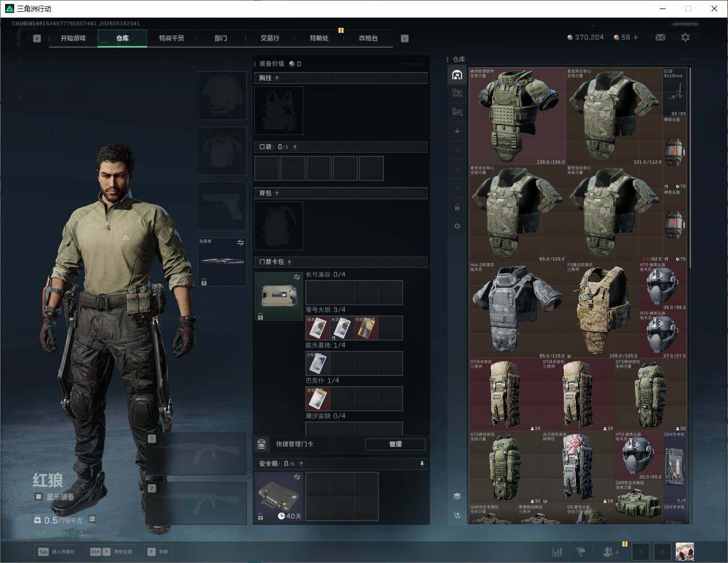Viewport: 728px width, 563px height.
Task: Click the stack layers icon in warehouse sidebar
Action: coord(457,496)
